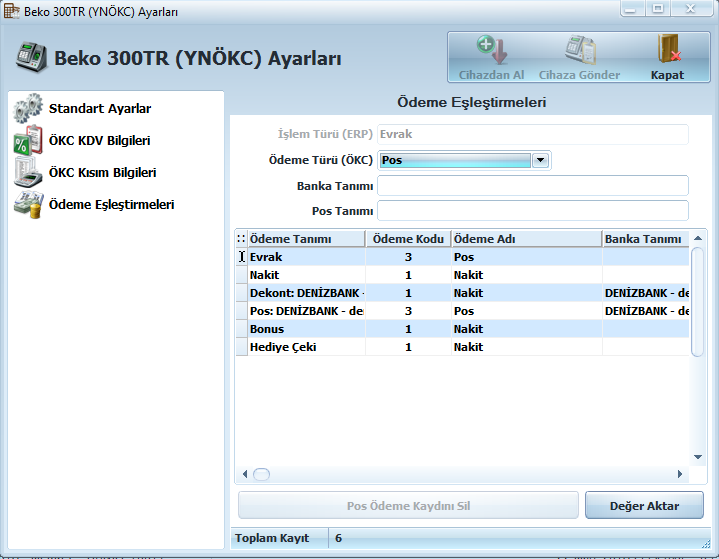Click the vertical scrollbar of the payment table
The width and height of the screenshot is (719, 559).
coord(697,300)
